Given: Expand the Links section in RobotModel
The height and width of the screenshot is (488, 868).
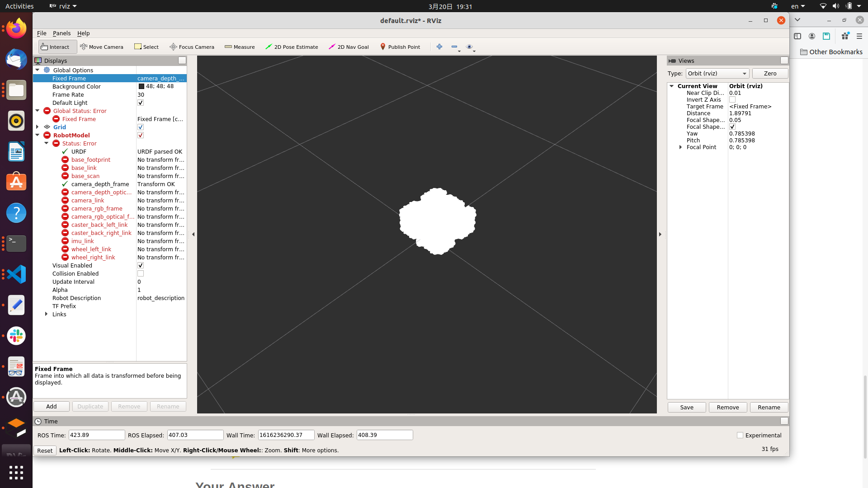Looking at the screenshot, I should pyautogui.click(x=46, y=314).
